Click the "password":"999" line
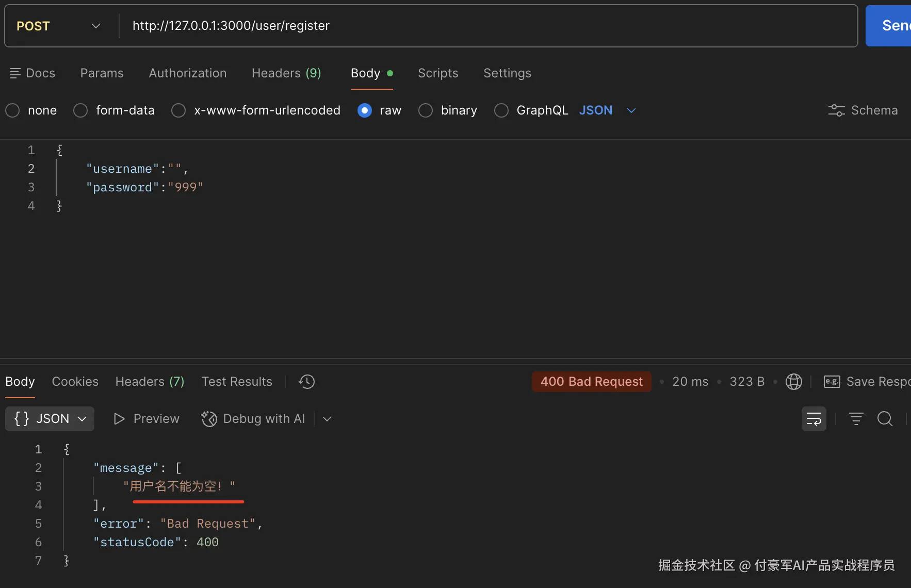The image size is (911, 588). click(144, 187)
